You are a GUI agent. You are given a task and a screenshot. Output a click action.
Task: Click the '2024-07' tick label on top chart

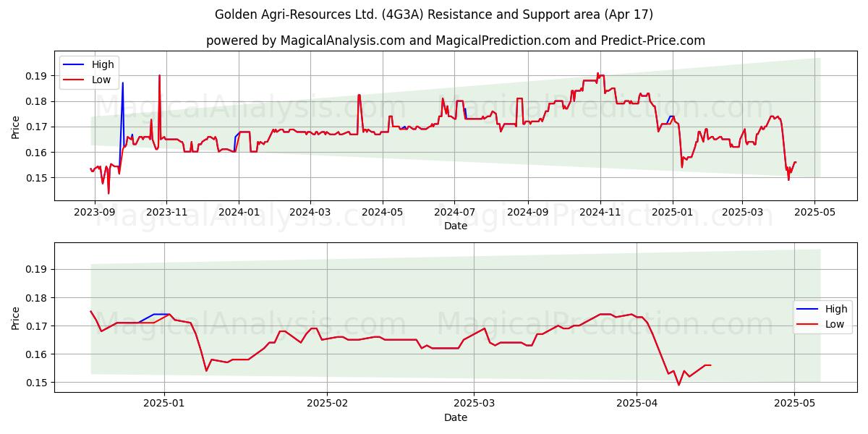tap(454, 212)
